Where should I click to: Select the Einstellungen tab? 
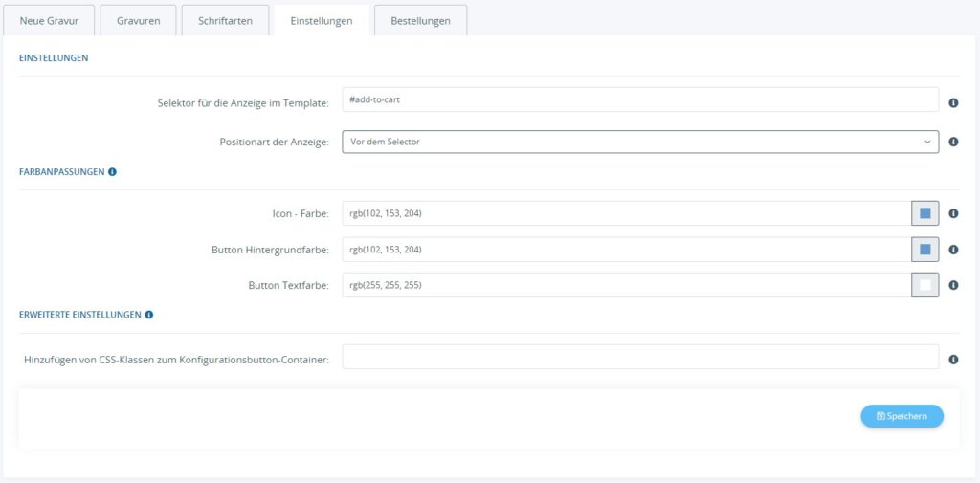[322, 21]
